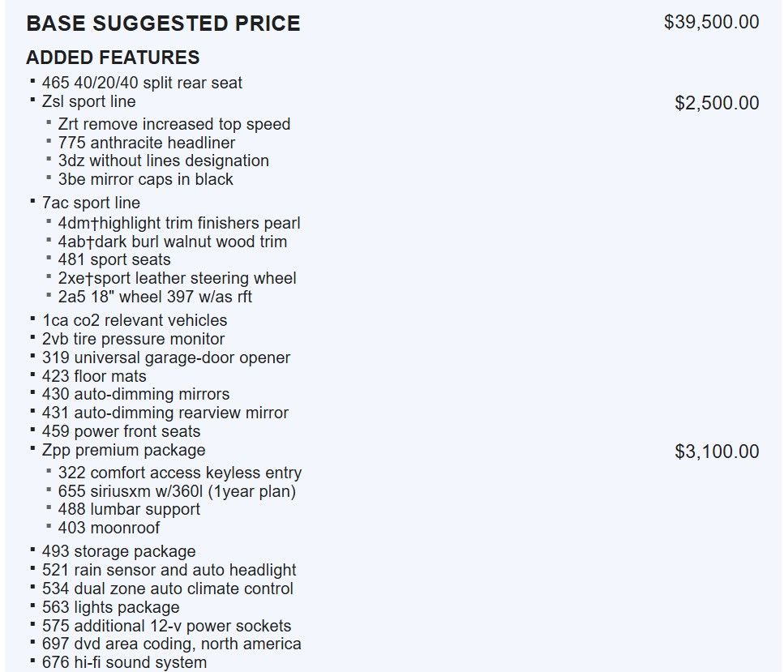This screenshot has height=672, width=784.
Task: Click the tire pressure monitor entry
Action: coord(133,339)
